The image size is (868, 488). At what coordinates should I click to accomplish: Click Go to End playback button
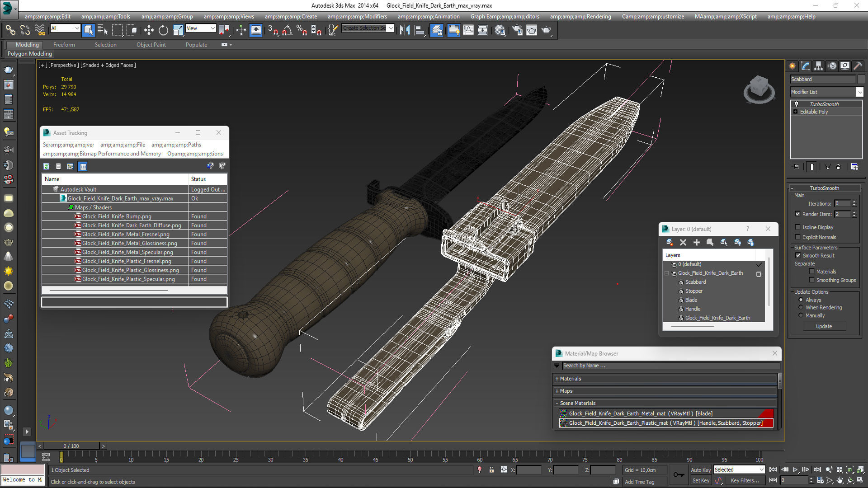tap(817, 470)
